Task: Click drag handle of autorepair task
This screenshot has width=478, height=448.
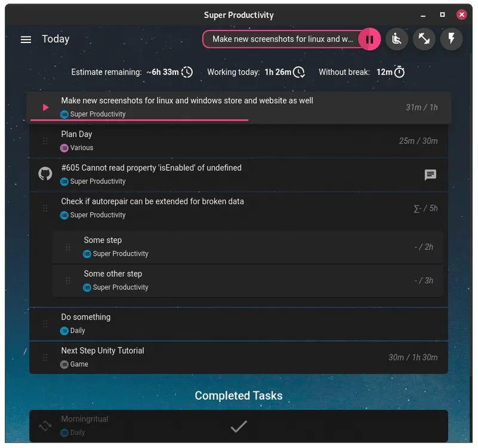Action: pyautogui.click(x=45, y=208)
